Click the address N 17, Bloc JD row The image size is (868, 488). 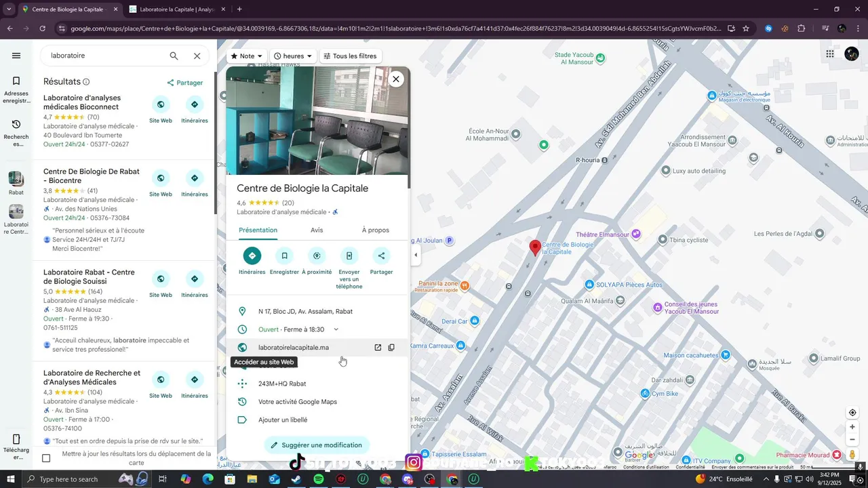point(317,312)
